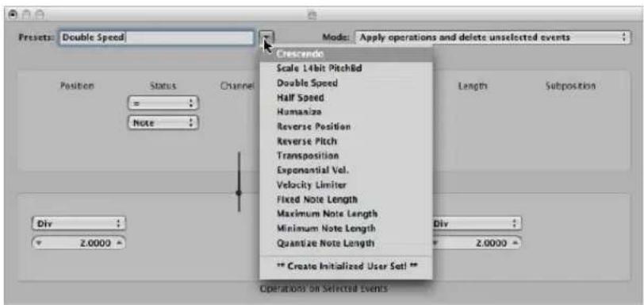Choose Scale 14bit PitchBd preset

tap(346, 68)
